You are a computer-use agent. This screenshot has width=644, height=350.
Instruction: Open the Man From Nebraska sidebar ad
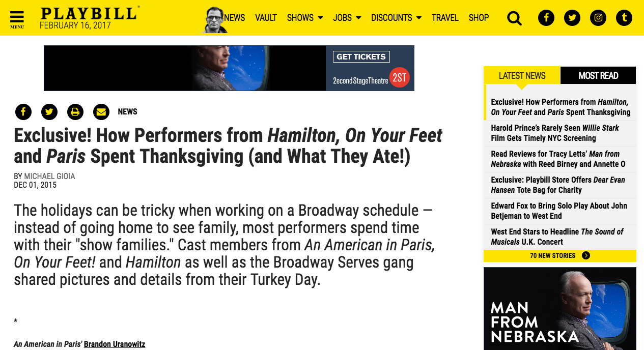click(x=559, y=308)
